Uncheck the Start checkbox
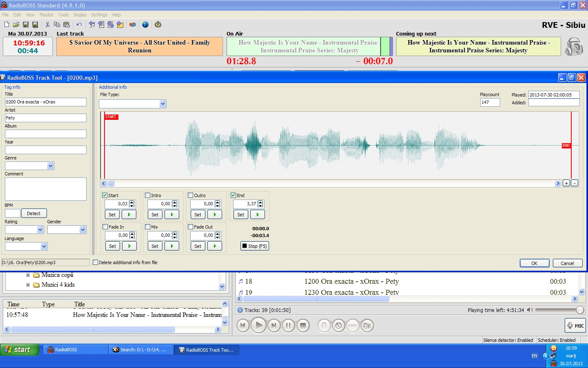The width and height of the screenshot is (588, 368). [x=105, y=195]
